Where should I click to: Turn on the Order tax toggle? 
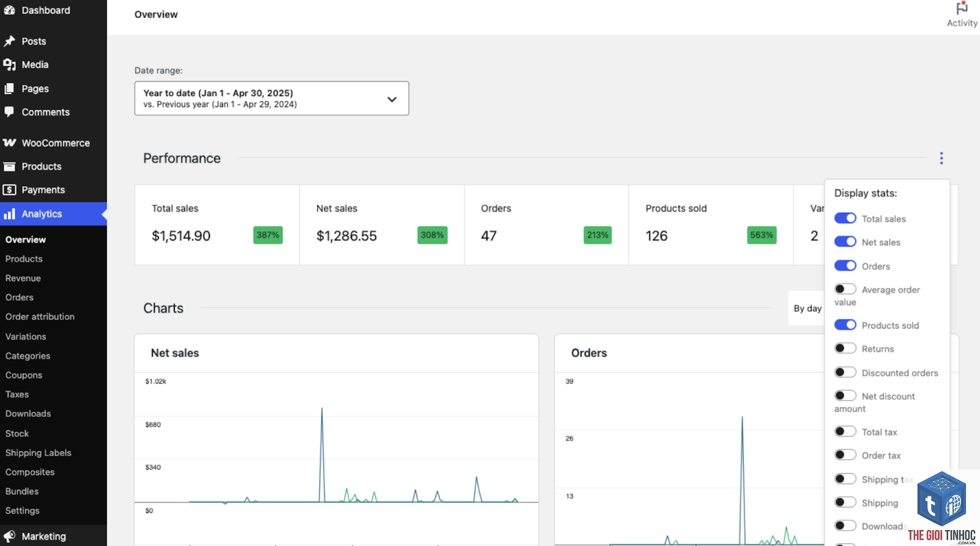coord(845,455)
